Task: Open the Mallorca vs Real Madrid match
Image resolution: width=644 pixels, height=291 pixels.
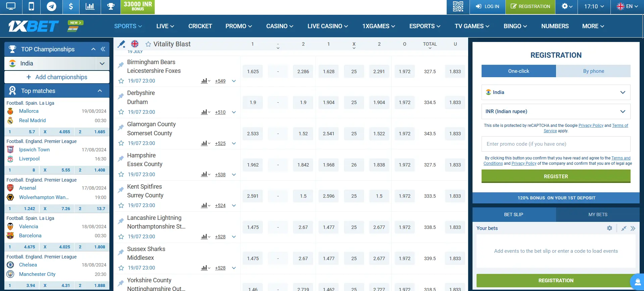Action: point(56,116)
